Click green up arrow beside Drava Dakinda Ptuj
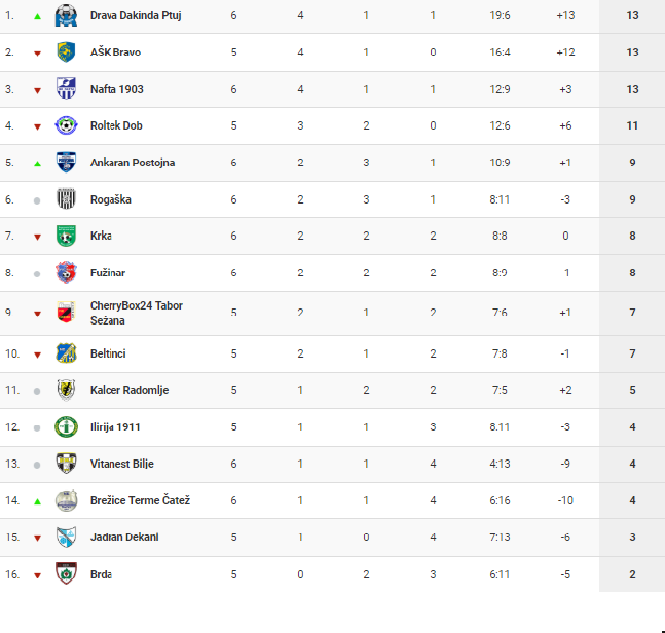Image resolution: width=665 pixels, height=633 pixels. (x=37, y=16)
